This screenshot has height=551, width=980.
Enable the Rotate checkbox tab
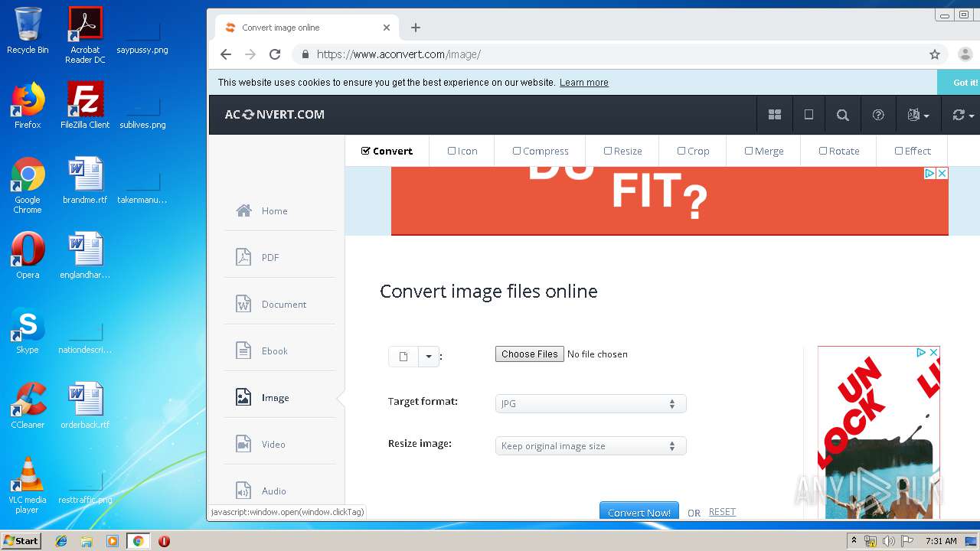click(839, 151)
